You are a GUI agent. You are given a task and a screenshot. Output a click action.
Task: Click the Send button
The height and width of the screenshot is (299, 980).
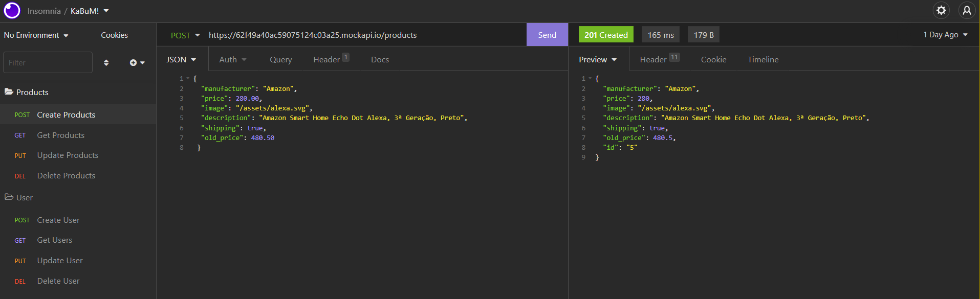coord(547,35)
